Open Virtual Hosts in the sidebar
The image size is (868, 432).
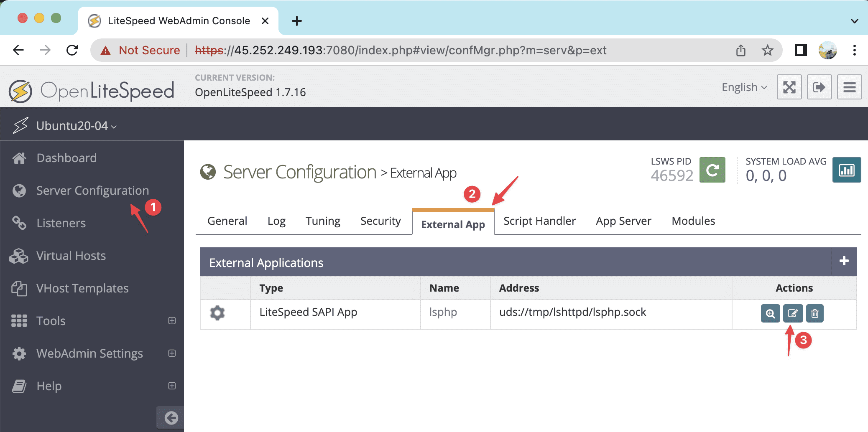[x=71, y=256]
